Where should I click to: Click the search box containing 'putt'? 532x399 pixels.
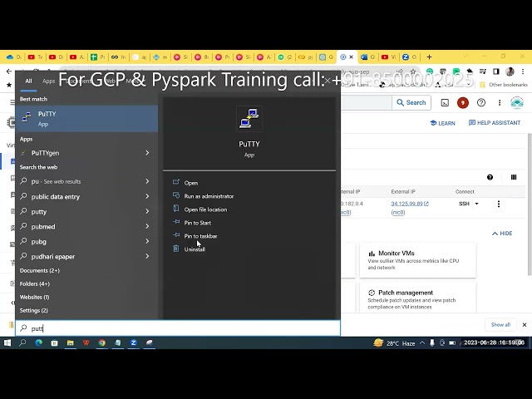178,328
